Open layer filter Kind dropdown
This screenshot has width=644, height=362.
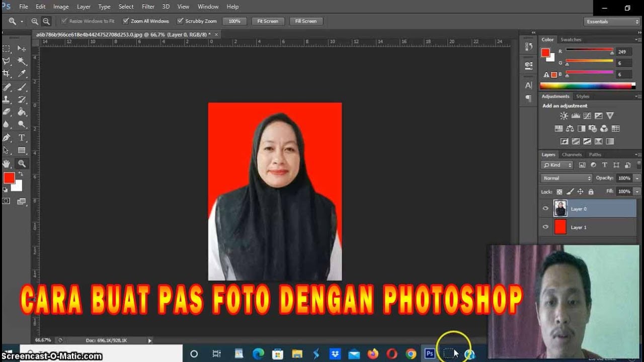point(557,165)
